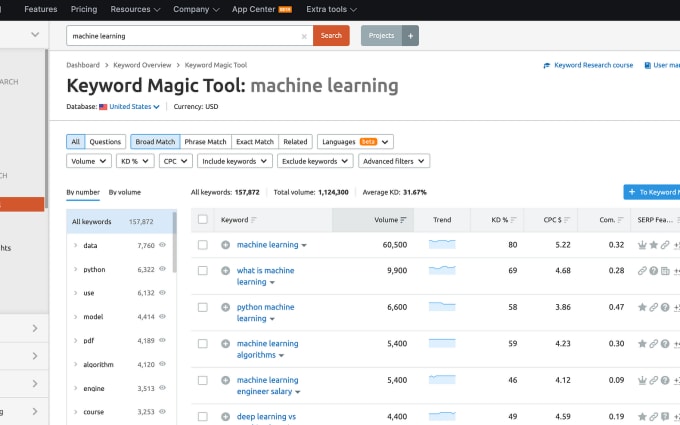Click the crown SERP icon for machine learning row
The image size is (680, 425).
point(642,245)
